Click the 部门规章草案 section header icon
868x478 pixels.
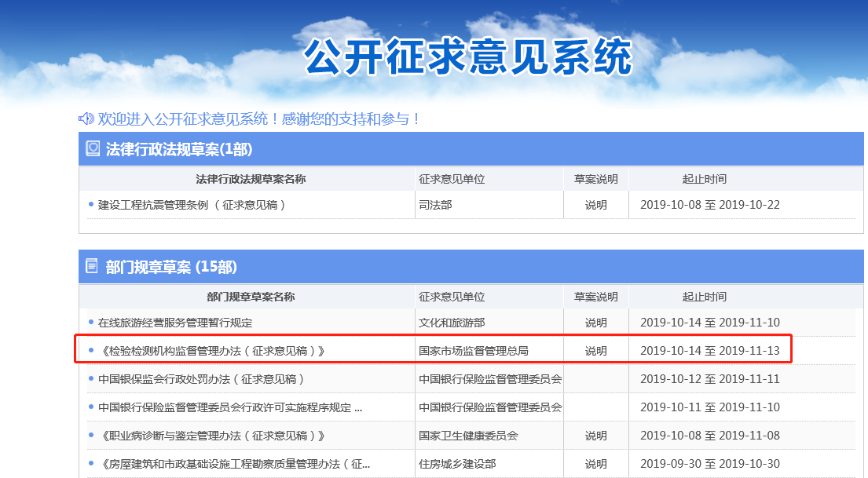click(92, 266)
